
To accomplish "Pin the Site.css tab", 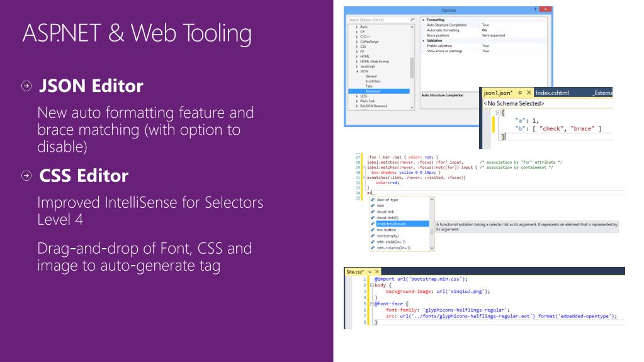I will click(370, 271).
